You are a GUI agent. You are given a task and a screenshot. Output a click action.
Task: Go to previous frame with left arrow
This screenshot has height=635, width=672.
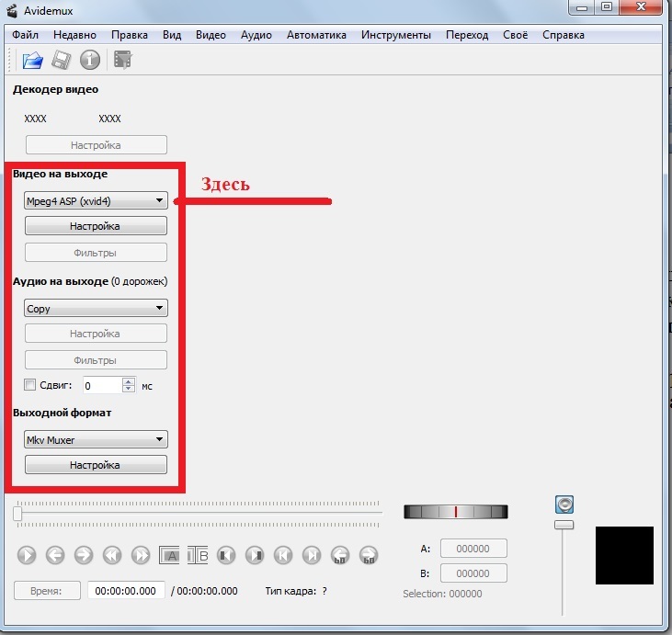(x=55, y=555)
